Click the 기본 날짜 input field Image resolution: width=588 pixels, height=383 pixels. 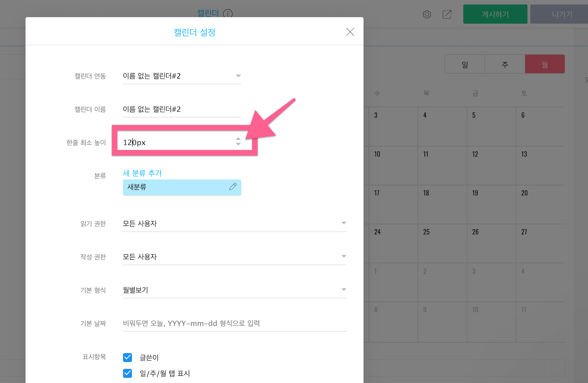pos(234,323)
